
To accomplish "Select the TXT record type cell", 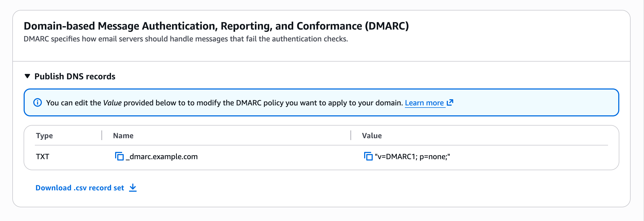I will 43,156.
